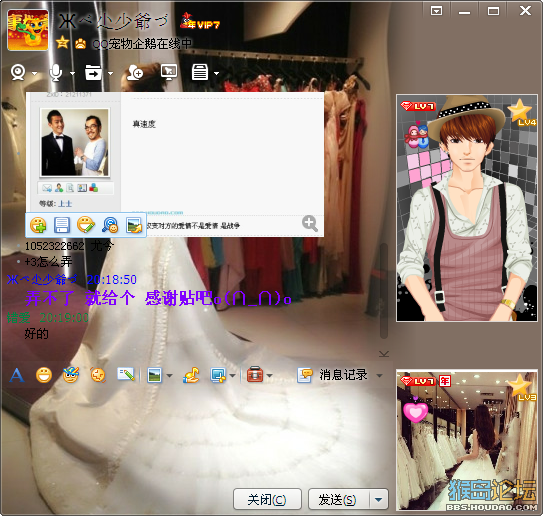Click the 发送(S) send button
The height and width of the screenshot is (516, 543).
(x=338, y=499)
